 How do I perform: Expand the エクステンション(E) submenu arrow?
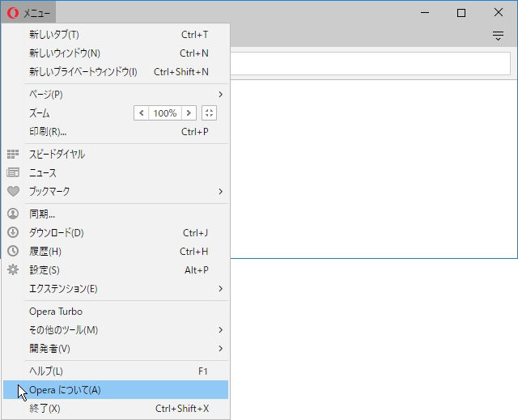pos(220,289)
